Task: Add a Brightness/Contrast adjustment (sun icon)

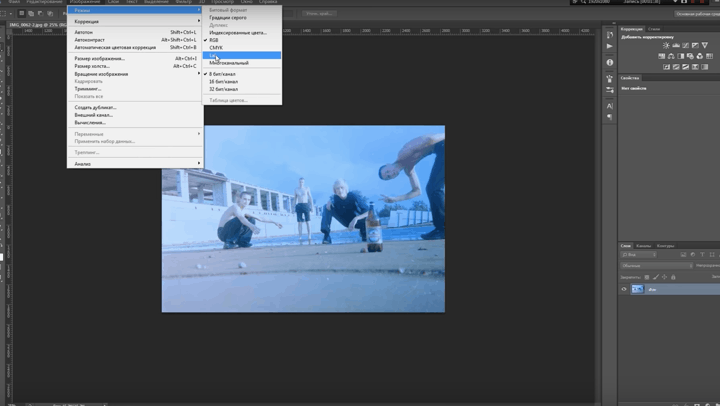Action: click(666, 45)
